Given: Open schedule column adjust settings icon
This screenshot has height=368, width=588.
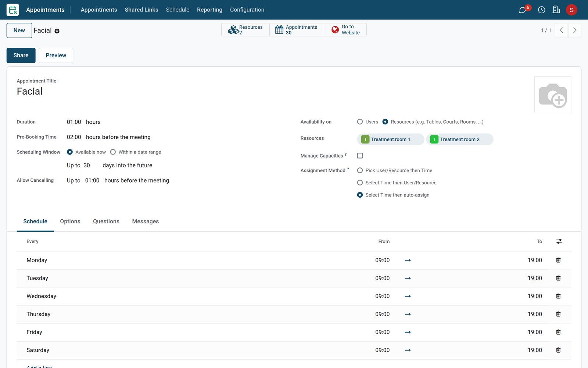Looking at the screenshot, I should pyautogui.click(x=559, y=241).
